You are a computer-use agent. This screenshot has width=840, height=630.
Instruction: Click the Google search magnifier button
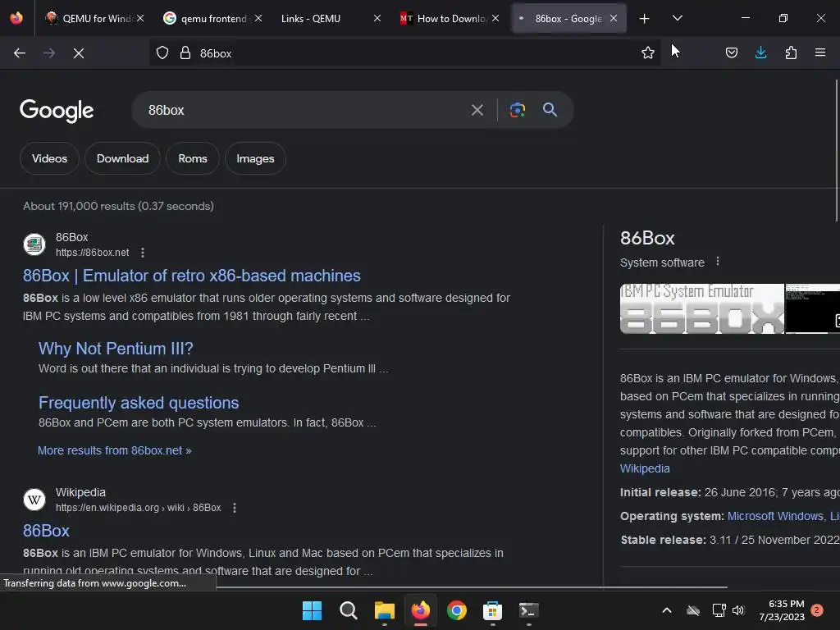(x=550, y=110)
